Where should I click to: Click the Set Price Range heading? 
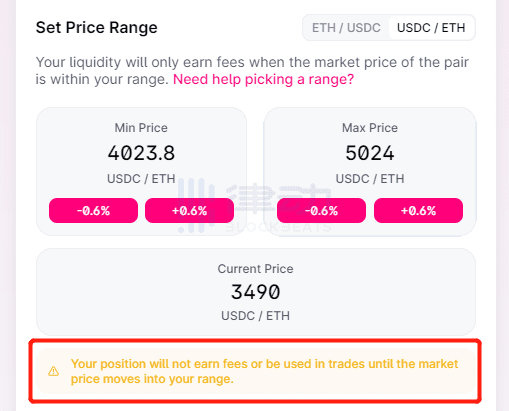[97, 27]
